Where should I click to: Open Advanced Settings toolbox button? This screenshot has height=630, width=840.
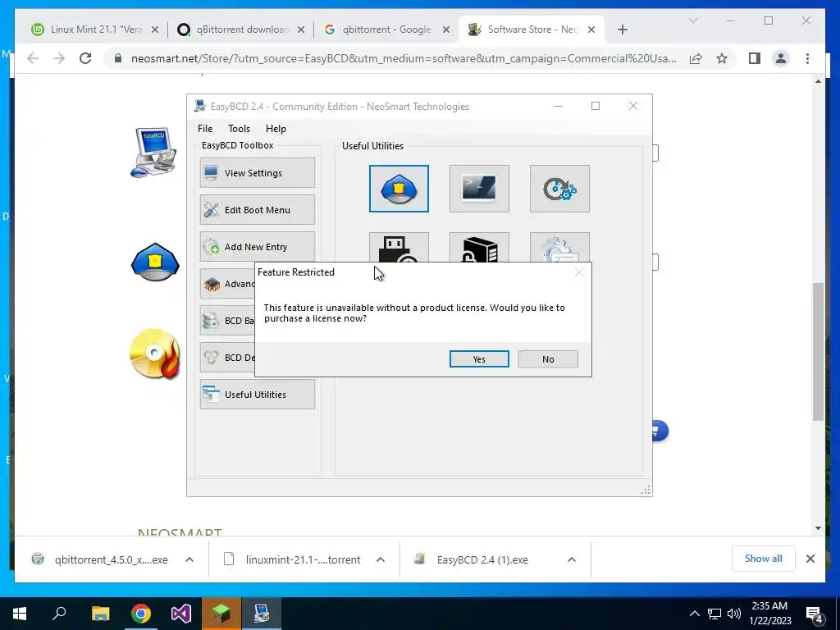[228, 283]
